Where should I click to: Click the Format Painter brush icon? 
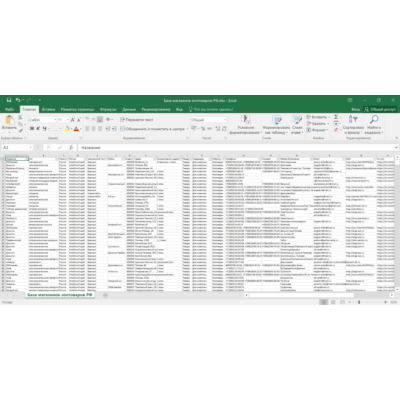pyautogui.click(x=20, y=131)
